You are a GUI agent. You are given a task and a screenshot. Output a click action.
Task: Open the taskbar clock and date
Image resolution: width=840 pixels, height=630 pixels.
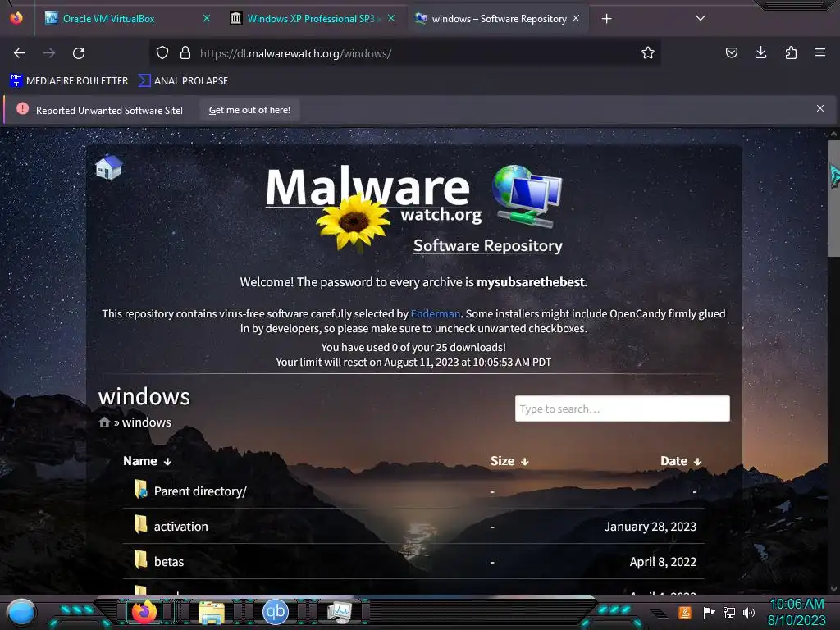coord(797,612)
